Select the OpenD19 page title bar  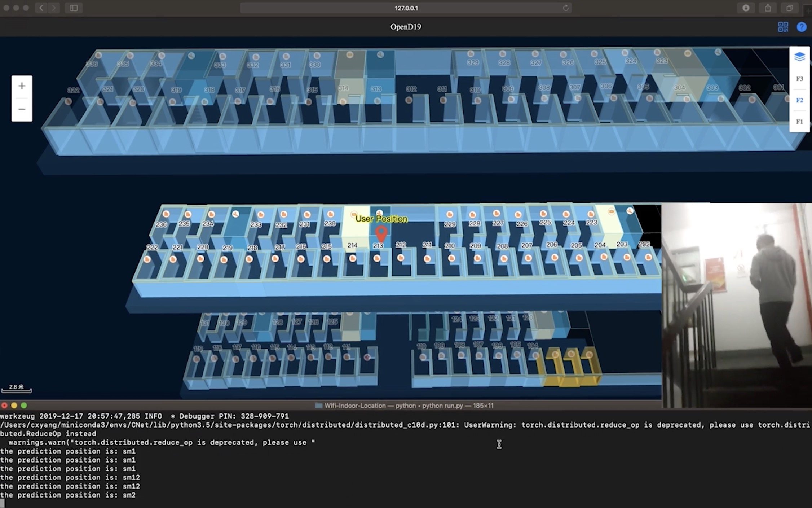coord(405,27)
